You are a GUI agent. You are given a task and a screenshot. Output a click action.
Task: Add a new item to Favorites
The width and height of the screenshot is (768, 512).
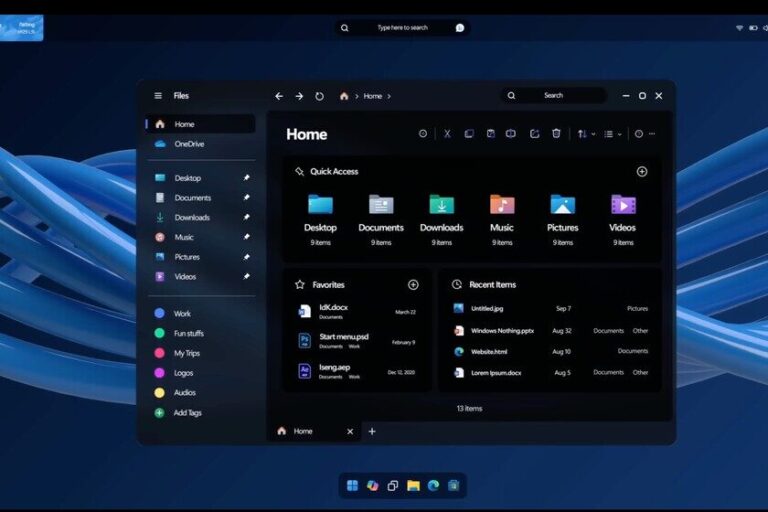tap(413, 285)
